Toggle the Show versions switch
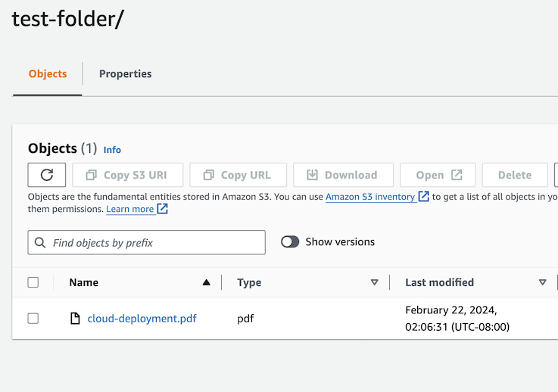Screen dimensions: 558x392 (x=290, y=242)
